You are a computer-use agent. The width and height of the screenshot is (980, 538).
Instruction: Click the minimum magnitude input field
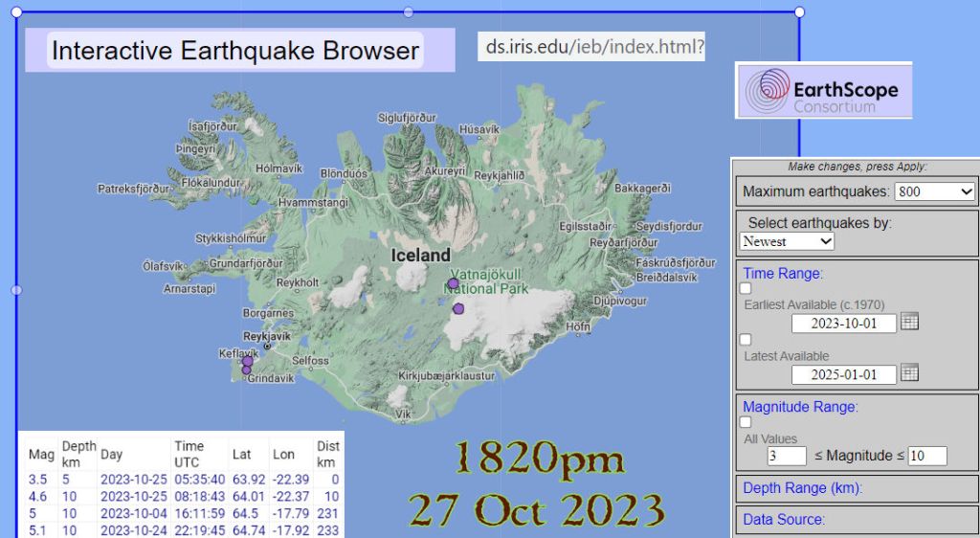(785, 456)
